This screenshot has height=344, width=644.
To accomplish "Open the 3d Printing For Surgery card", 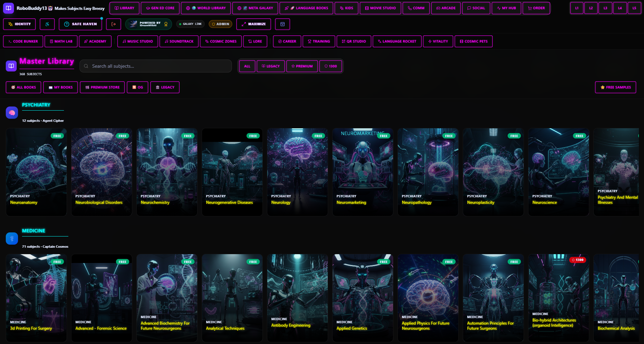I will tap(36, 298).
